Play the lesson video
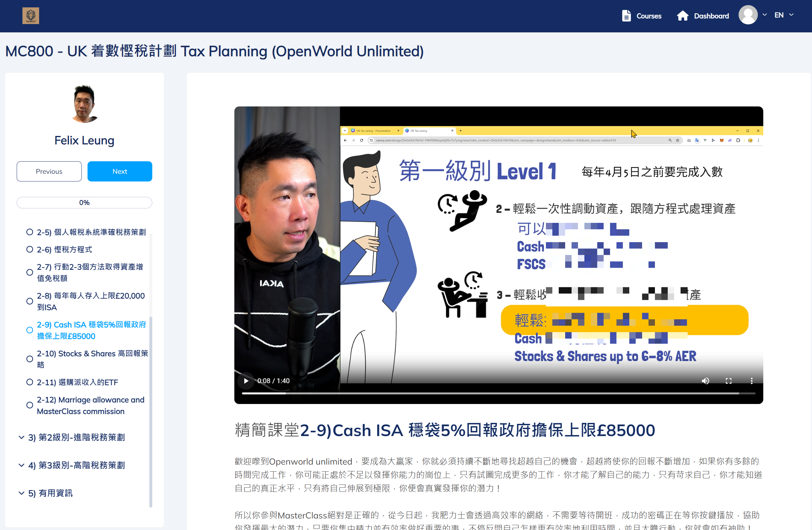 pos(246,381)
